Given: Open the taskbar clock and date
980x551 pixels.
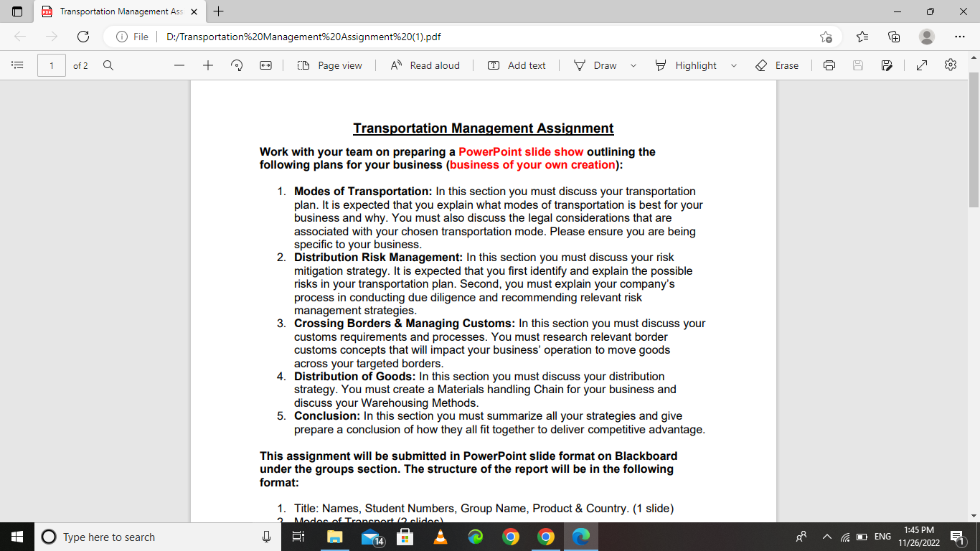Looking at the screenshot, I should [918, 537].
